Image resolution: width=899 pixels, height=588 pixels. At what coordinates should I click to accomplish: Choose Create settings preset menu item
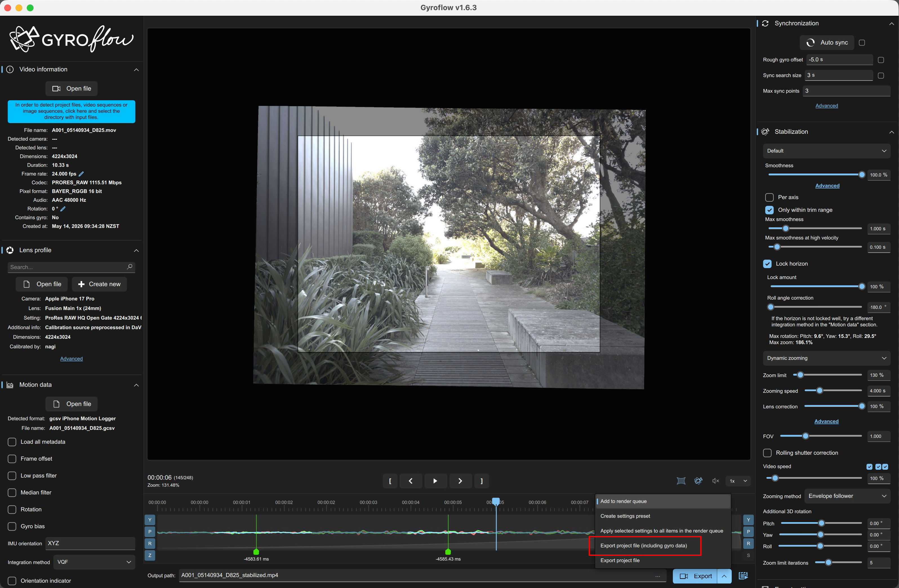625,516
